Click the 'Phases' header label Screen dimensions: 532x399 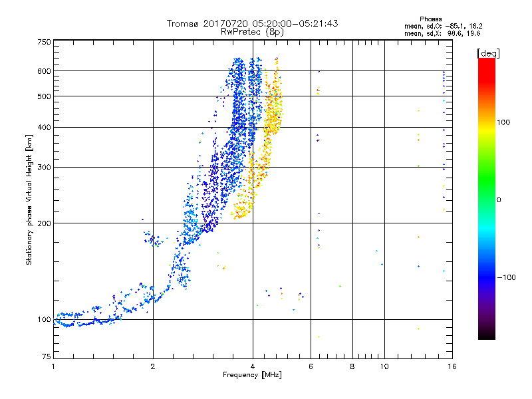(x=430, y=19)
